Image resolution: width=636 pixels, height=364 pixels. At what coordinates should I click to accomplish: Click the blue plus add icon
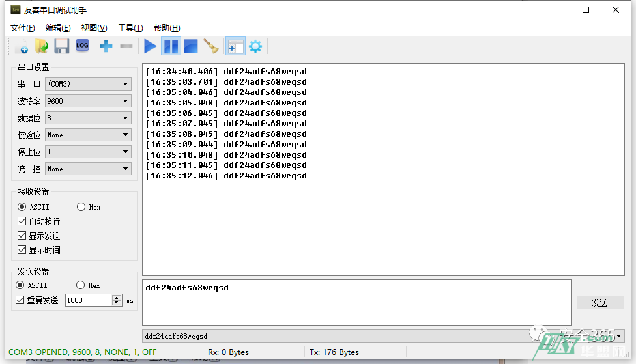106,46
